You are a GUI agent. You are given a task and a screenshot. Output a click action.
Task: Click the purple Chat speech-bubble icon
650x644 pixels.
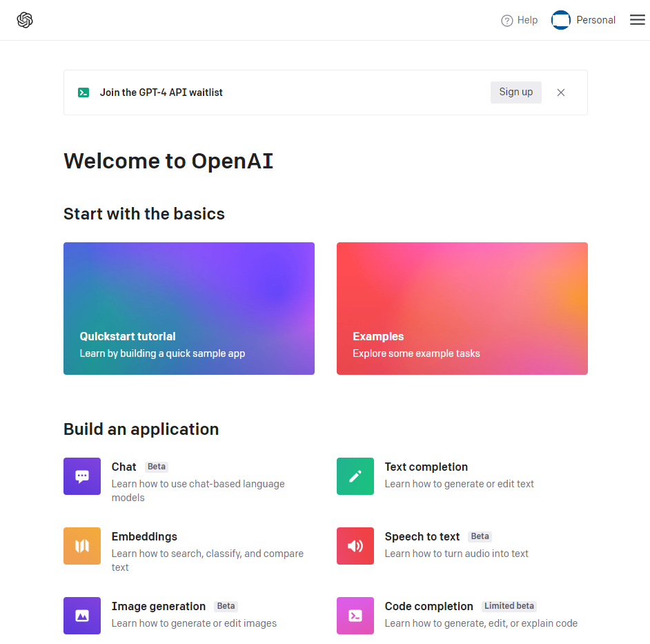[x=82, y=476]
